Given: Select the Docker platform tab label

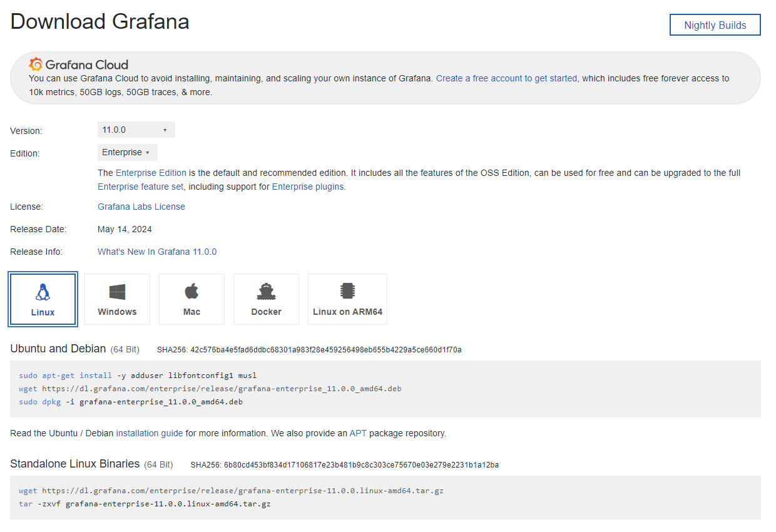Looking at the screenshot, I should coord(266,312).
